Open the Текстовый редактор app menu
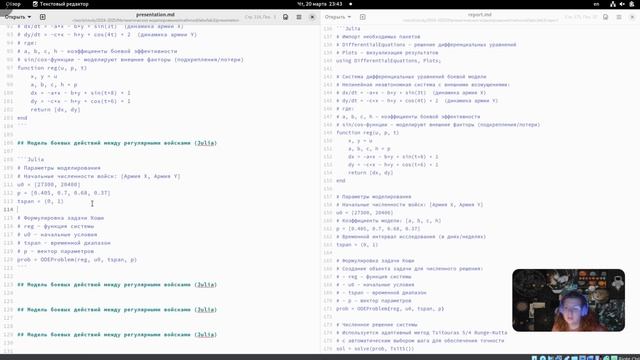The height and width of the screenshot is (360, 640). tap(60, 4)
